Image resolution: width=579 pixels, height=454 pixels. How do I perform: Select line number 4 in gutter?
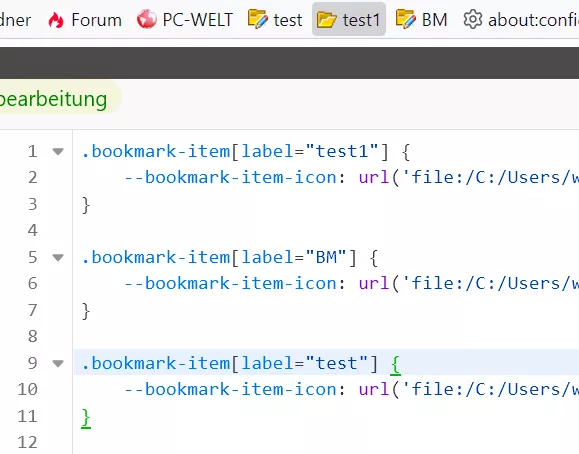point(32,231)
